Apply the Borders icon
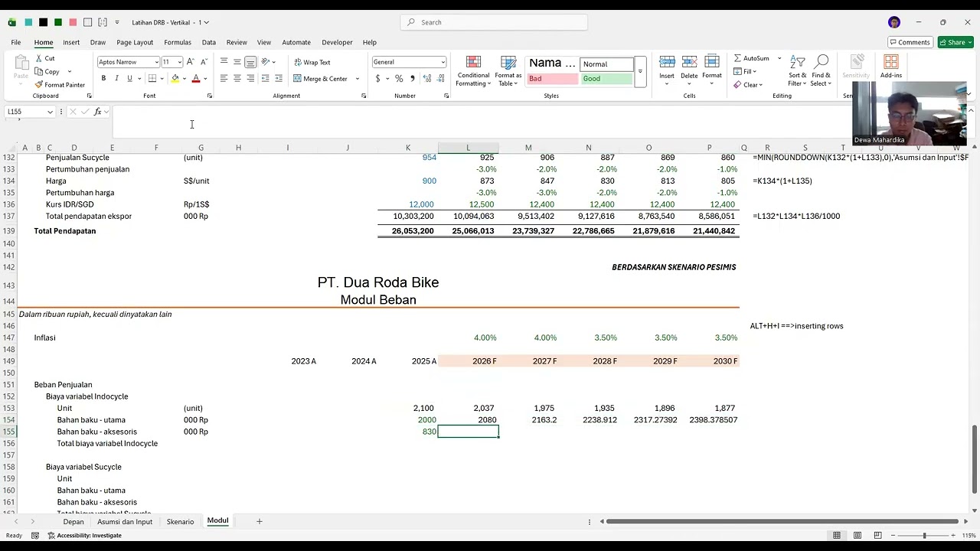 (x=152, y=78)
